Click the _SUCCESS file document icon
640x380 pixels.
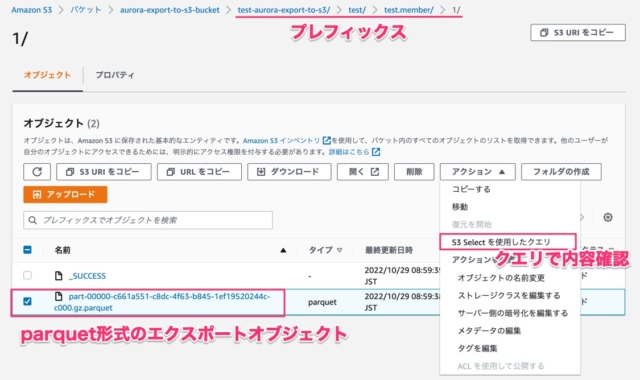[x=58, y=276]
